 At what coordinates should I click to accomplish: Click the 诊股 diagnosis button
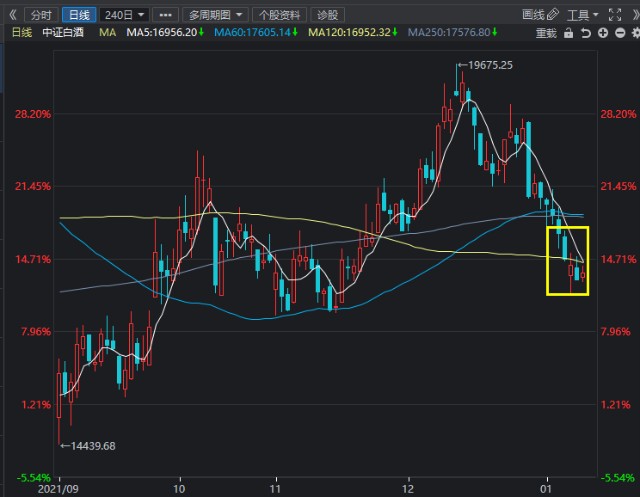[327, 15]
